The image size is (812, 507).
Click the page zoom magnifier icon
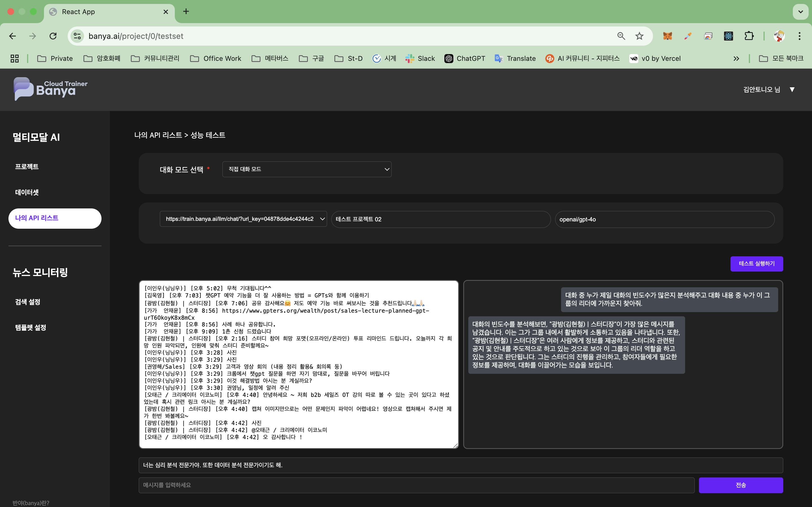(621, 36)
